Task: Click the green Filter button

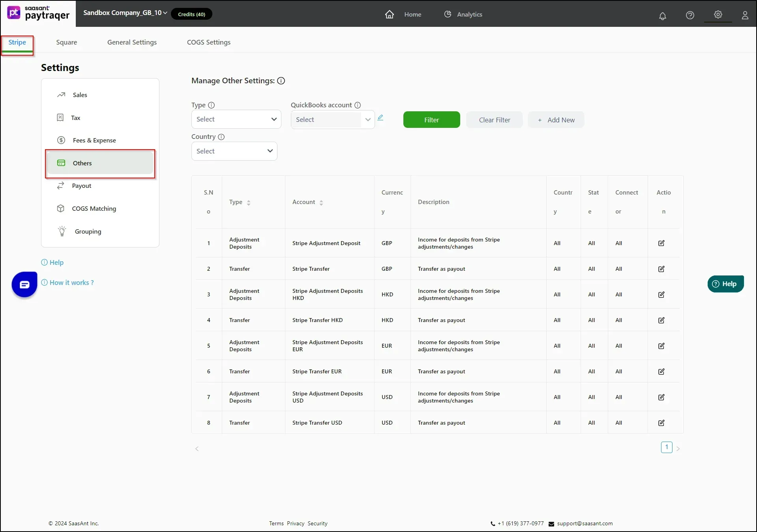Action: tap(431, 120)
